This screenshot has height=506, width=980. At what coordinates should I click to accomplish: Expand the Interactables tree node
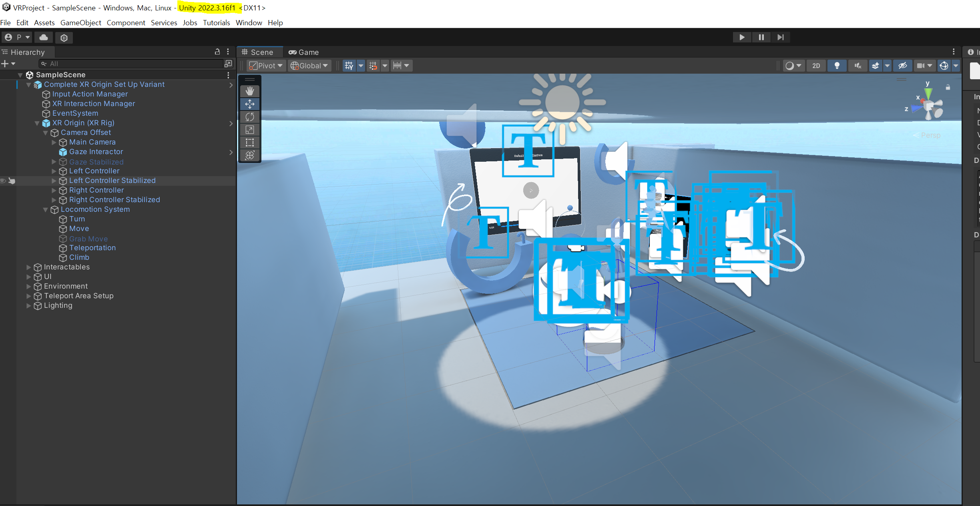click(x=28, y=267)
